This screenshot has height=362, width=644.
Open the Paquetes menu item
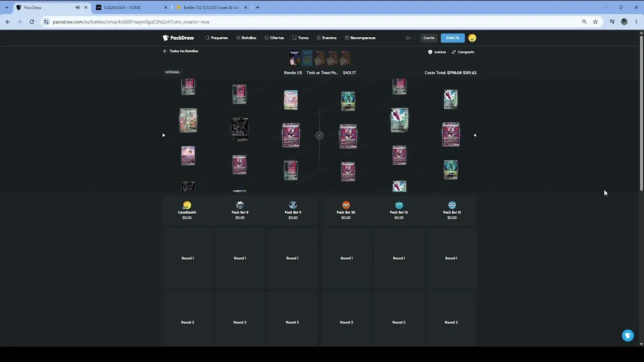click(x=217, y=38)
